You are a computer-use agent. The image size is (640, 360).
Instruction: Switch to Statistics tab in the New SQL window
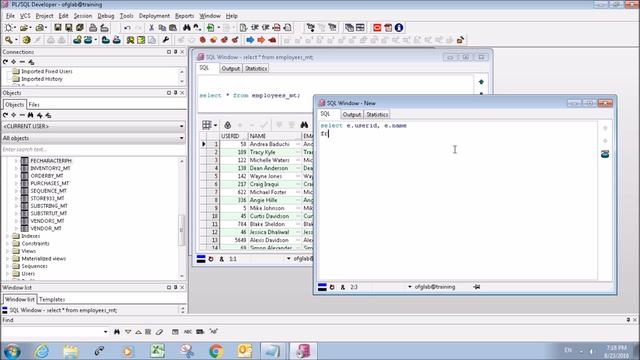(377, 115)
